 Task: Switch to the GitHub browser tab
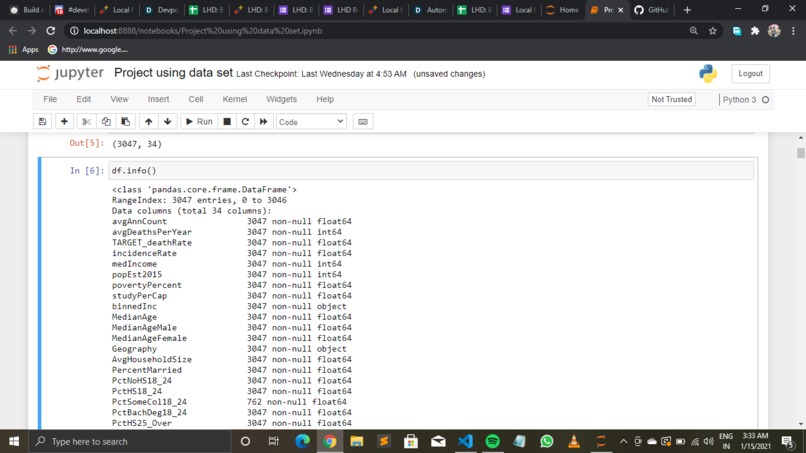tap(651, 10)
